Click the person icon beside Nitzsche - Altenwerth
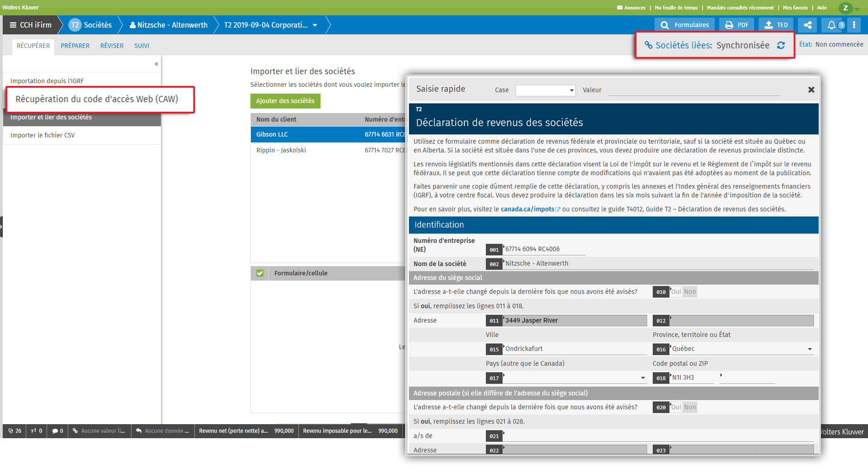868x473 pixels. (x=132, y=25)
